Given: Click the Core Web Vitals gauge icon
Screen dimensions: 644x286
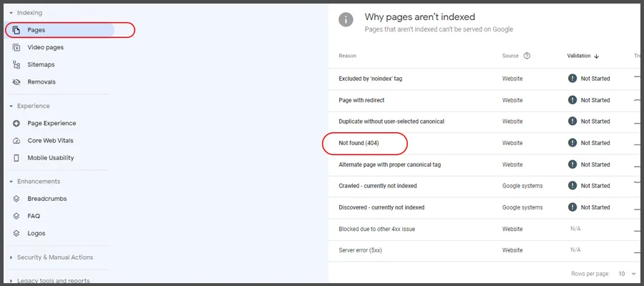Looking at the screenshot, I should (x=16, y=140).
